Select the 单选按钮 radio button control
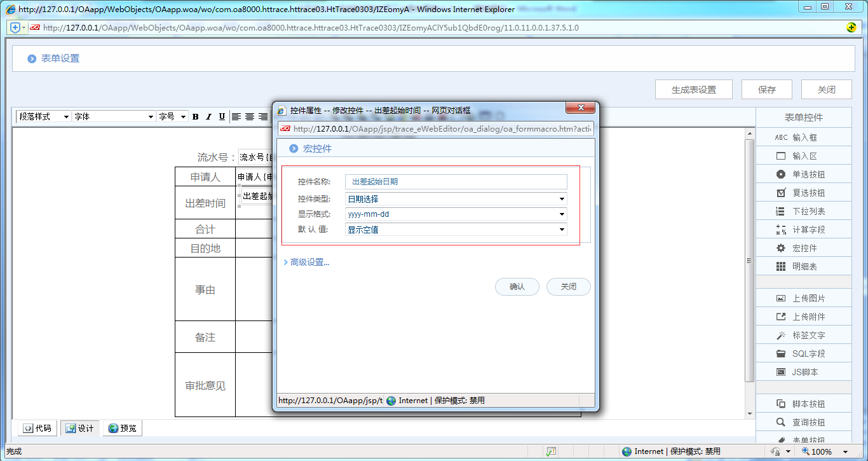The width and height of the screenshot is (868, 461). coord(781,174)
